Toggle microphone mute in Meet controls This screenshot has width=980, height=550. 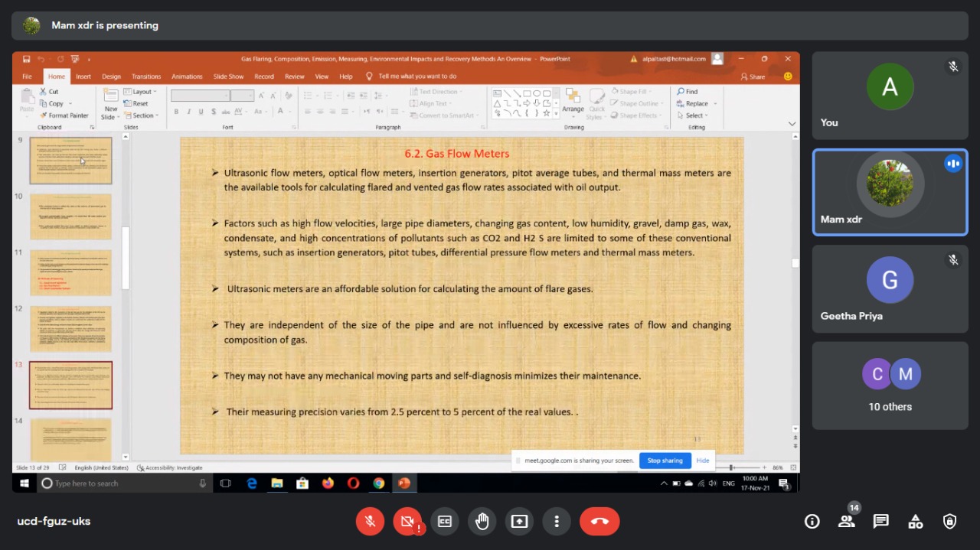(x=370, y=522)
